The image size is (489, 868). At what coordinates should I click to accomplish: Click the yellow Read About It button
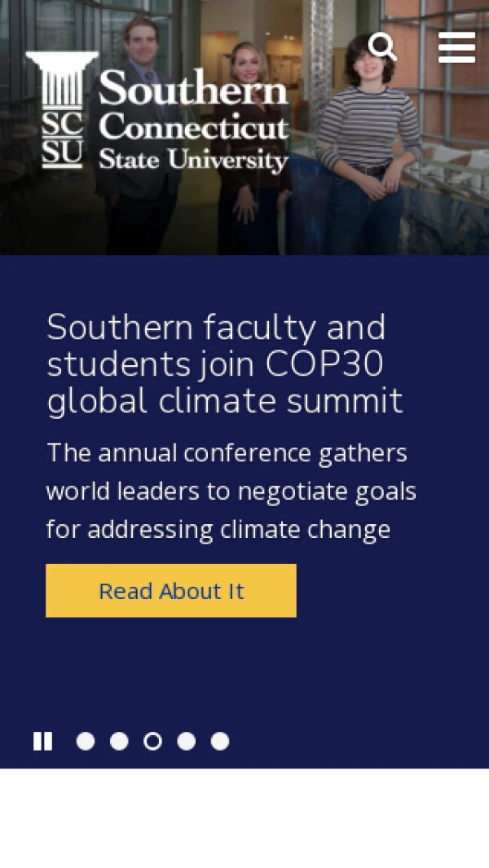(x=171, y=591)
